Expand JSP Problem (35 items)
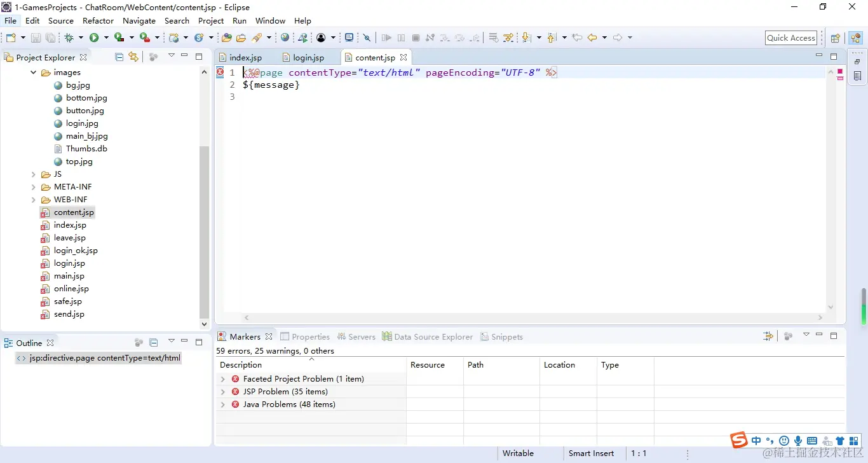Image resolution: width=868 pixels, height=463 pixels. tap(222, 392)
